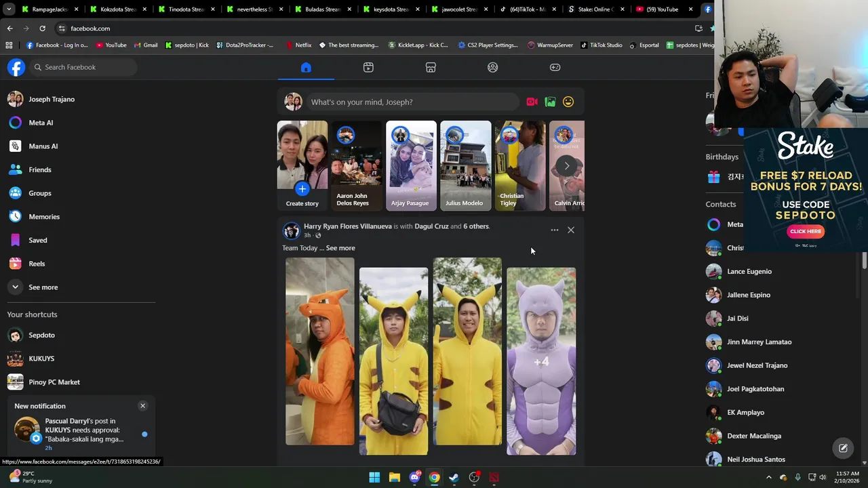
Task: Click the Facebook logo
Action: click(16, 67)
